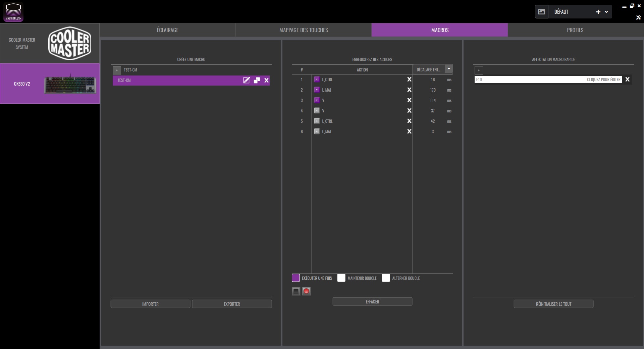Open the profile image icon beside DÉFAUT
This screenshot has width=644, height=349.
click(x=542, y=12)
